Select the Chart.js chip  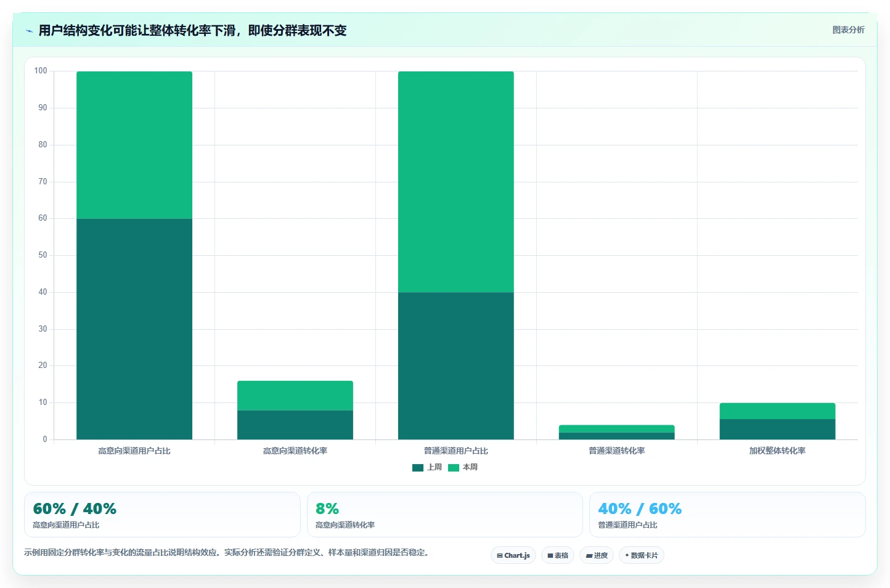point(513,555)
